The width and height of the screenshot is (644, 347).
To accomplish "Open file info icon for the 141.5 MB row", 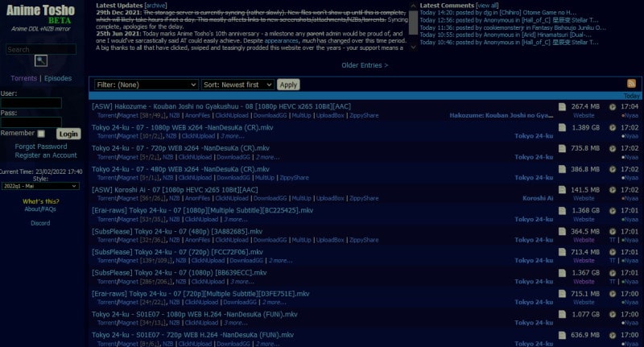I will pos(562,190).
